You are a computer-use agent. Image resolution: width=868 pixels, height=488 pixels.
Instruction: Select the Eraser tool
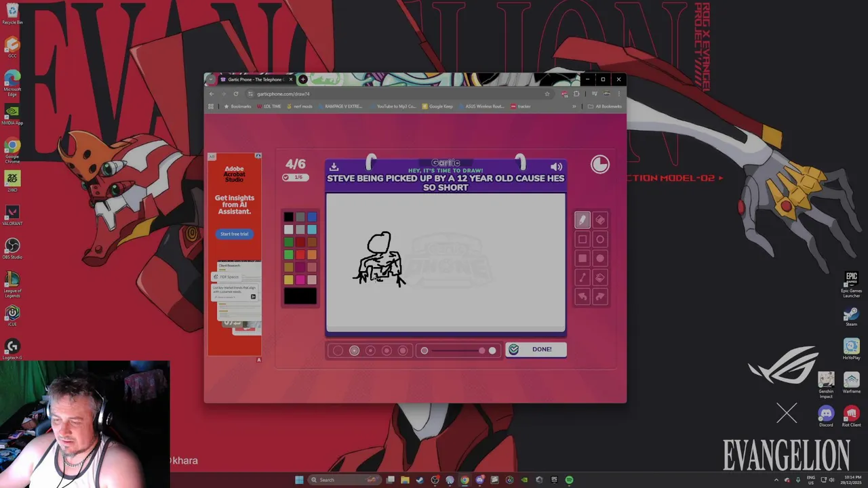600,220
